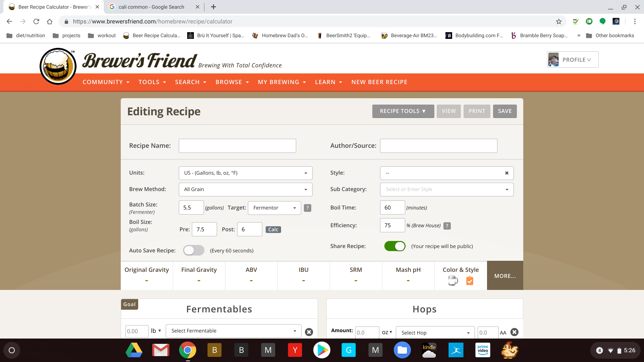Click the Brewer's Friend beer mug logo
The width and height of the screenshot is (644, 362).
coord(58,66)
